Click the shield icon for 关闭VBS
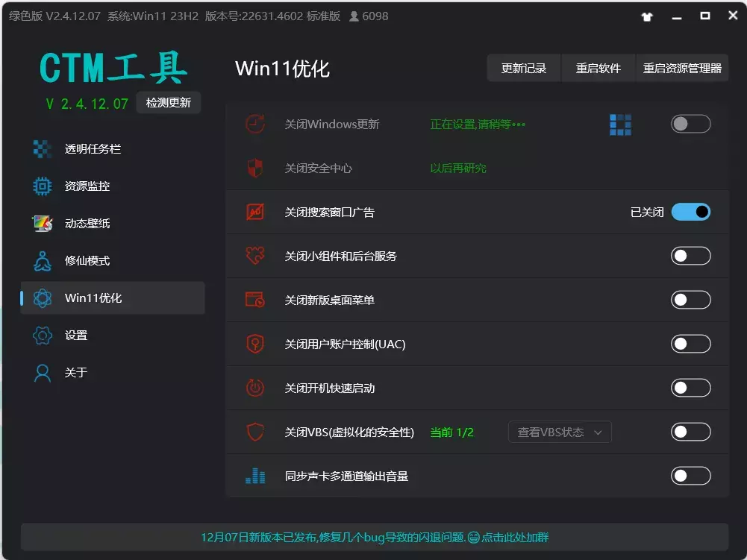The image size is (747, 560). 255,432
